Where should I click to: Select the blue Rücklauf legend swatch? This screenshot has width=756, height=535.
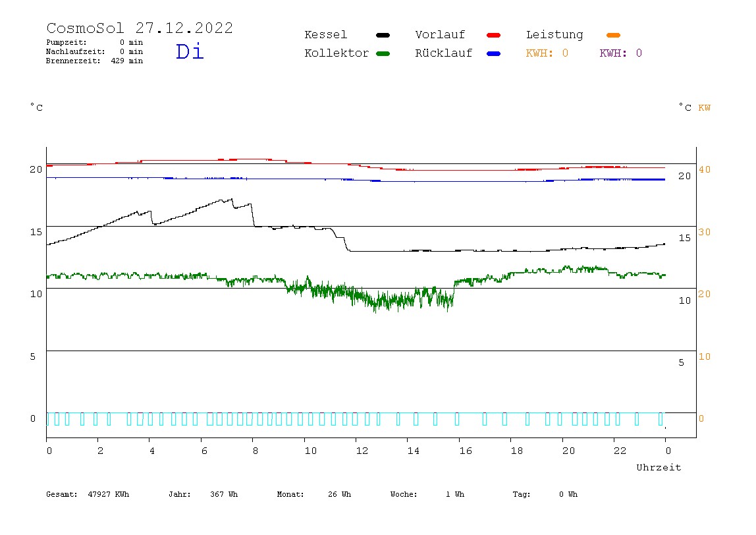[x=494, y=53]
